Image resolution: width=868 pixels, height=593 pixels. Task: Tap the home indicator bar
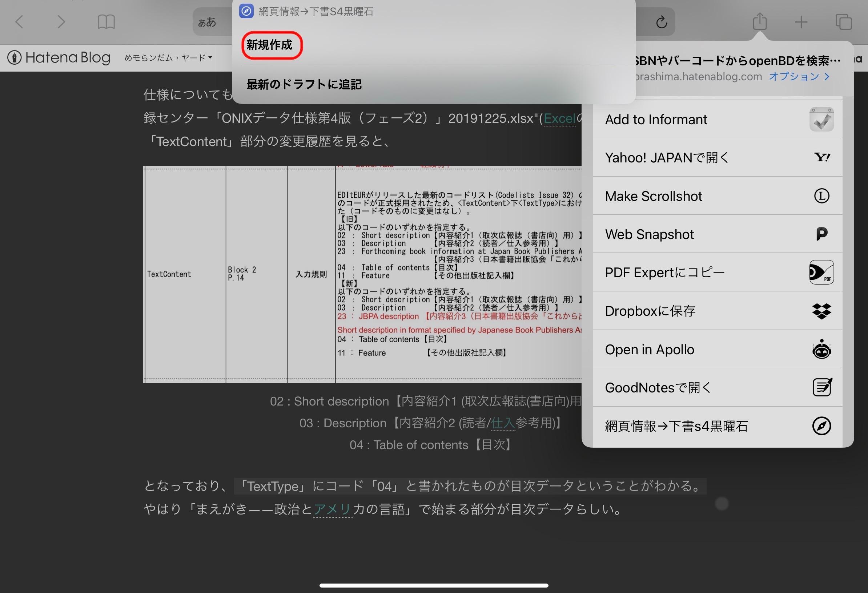(434, 585)
